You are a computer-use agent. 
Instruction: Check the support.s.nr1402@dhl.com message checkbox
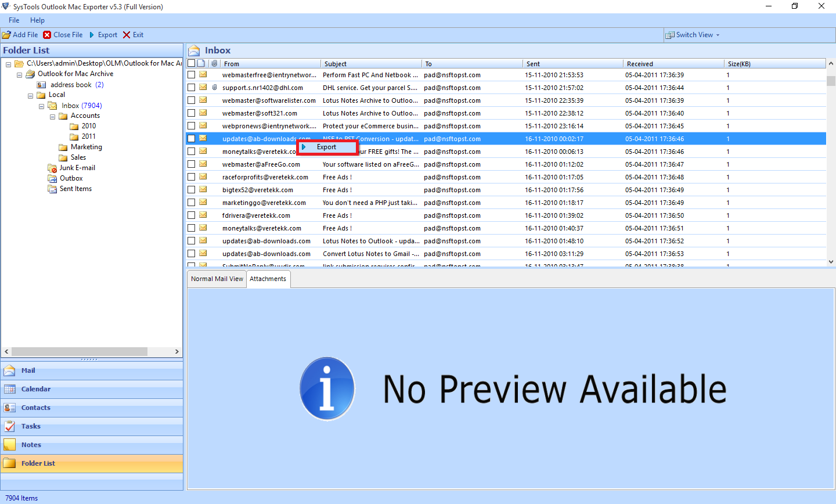[191, 87]
